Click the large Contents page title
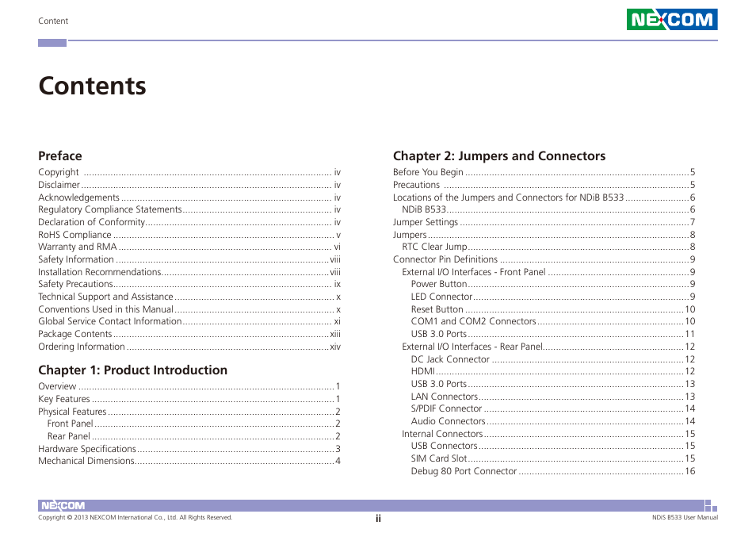Viewport: 756px width, 533px height. click(x=92, y=86)
